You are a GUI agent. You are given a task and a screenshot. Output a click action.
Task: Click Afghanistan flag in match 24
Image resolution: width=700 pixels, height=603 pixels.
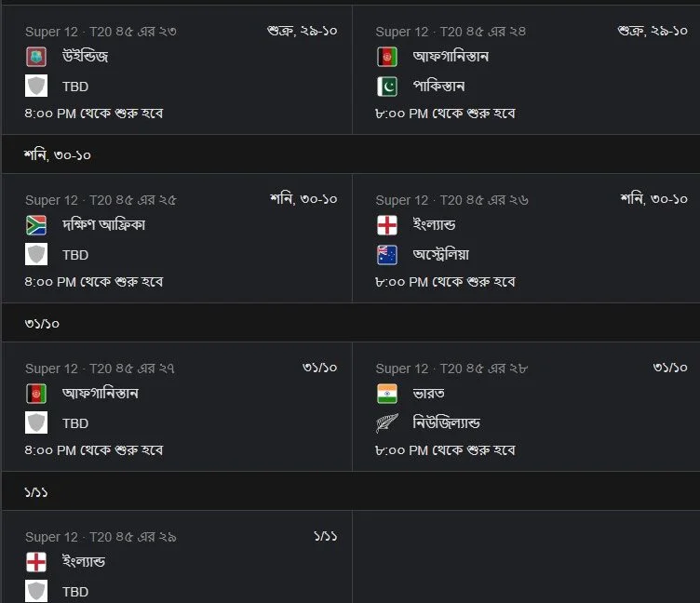(x=387, y=57)
